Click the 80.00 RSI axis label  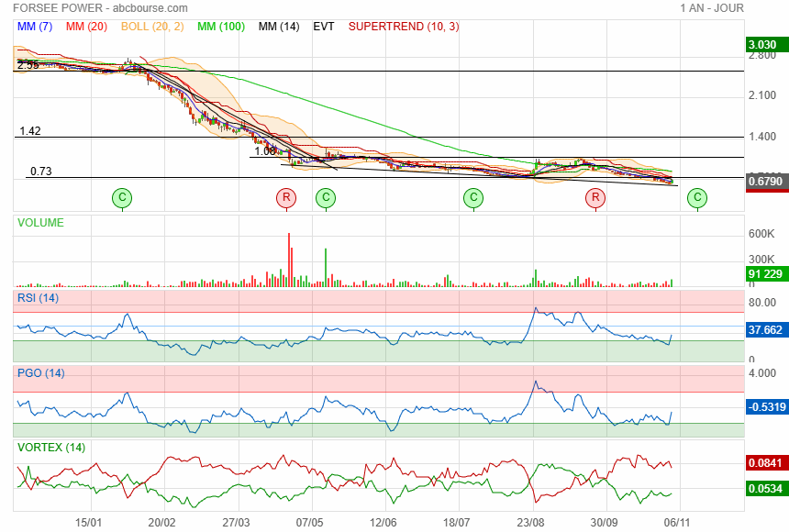coord(762,303)
